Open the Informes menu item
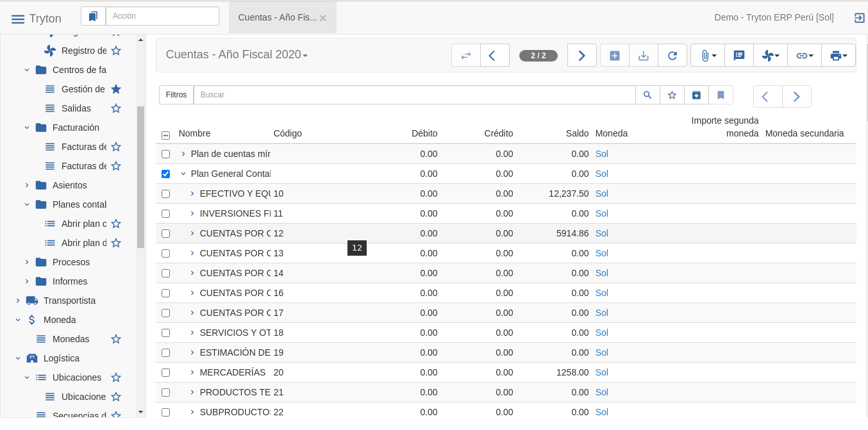The image size is (868, 430). pyautogui.click(x=70, y=281)
